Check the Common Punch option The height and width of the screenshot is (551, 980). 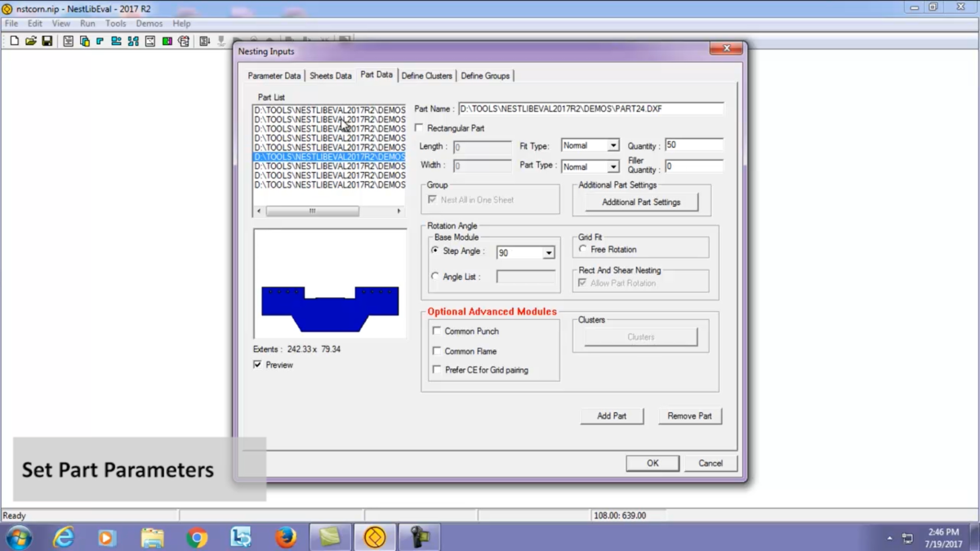tap(437, 331)
